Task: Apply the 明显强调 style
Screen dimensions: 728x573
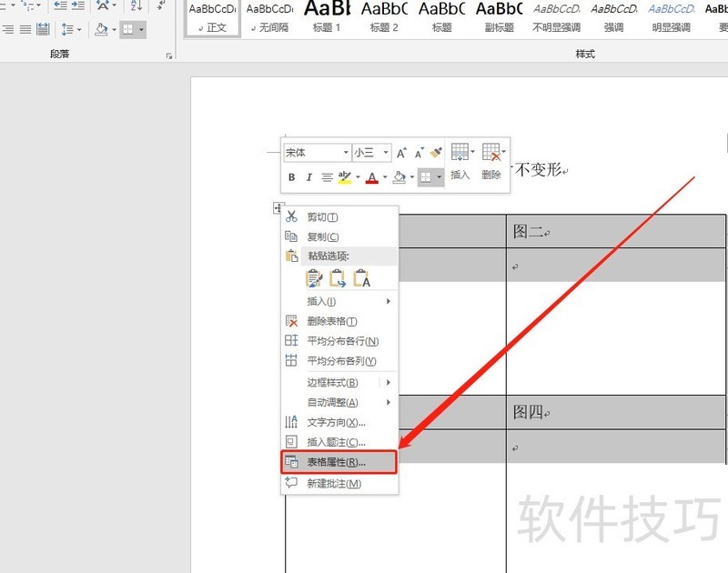Action: 672,18
